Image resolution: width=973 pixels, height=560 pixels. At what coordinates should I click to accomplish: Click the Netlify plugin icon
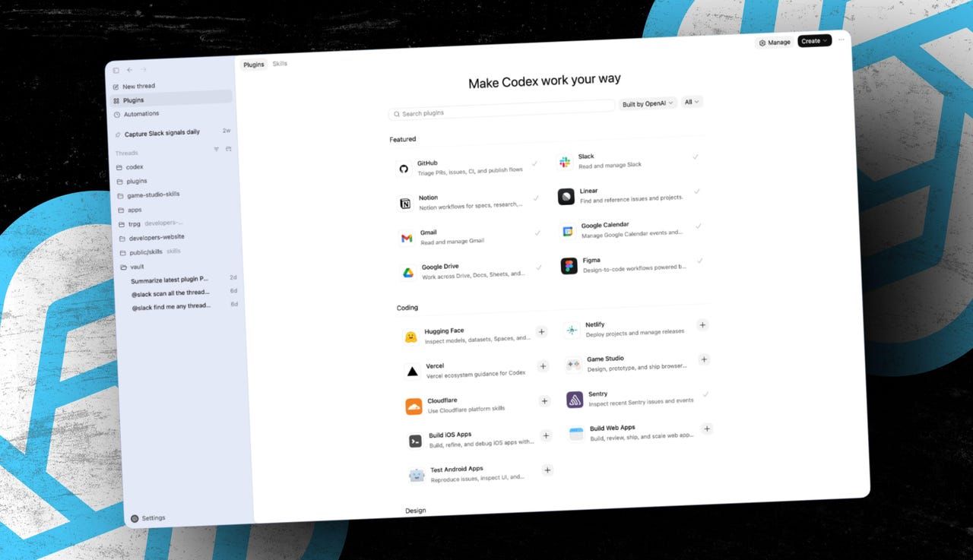coord(572,329)
